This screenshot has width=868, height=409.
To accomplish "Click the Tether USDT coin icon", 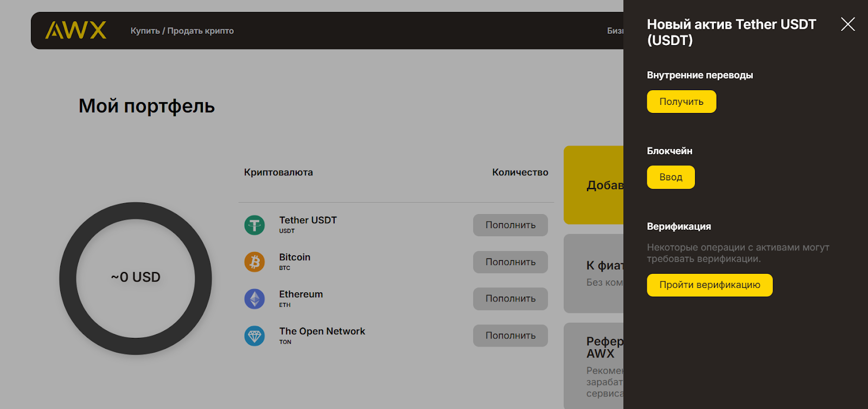I will click(254, 225).
